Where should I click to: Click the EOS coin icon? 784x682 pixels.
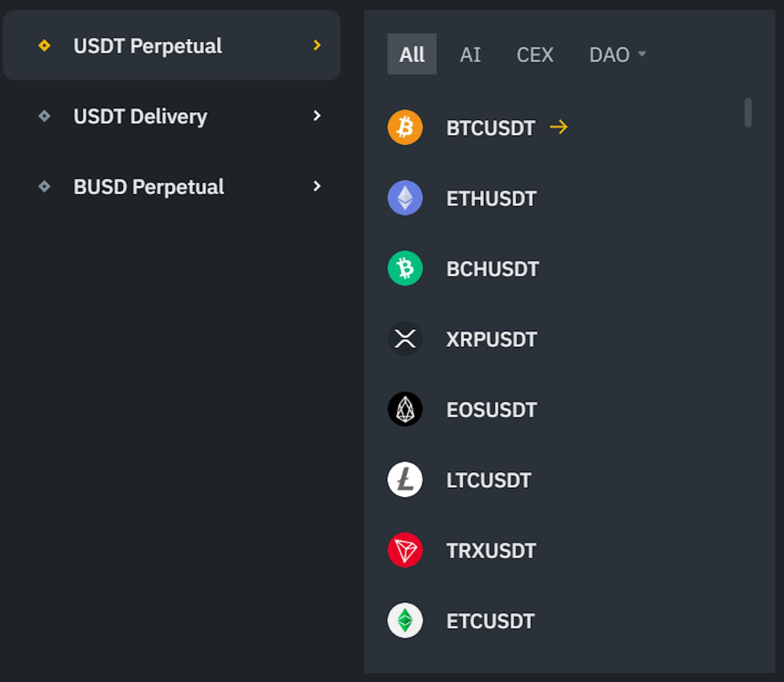coord(405,409)
